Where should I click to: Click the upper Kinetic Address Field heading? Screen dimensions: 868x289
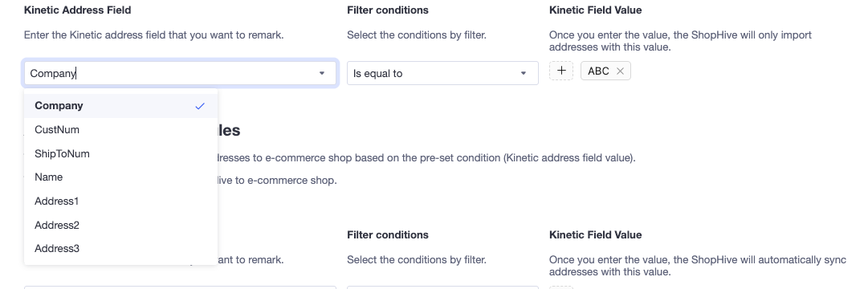(x=78, y=10)
